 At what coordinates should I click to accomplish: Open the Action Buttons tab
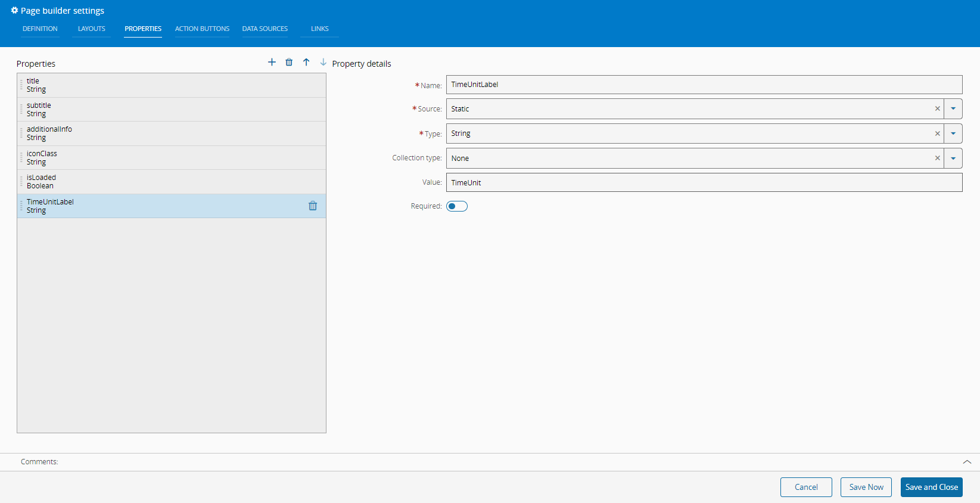point(202,29)
